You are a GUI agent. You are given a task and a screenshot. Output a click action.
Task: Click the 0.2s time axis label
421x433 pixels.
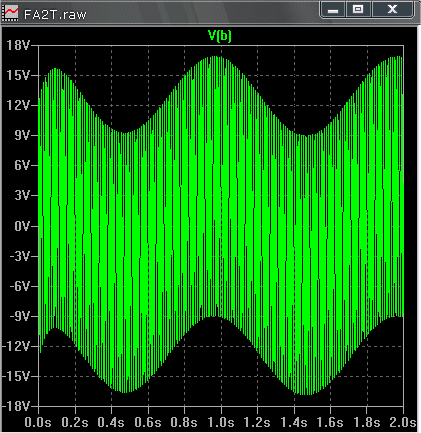(x=75, y=423)
